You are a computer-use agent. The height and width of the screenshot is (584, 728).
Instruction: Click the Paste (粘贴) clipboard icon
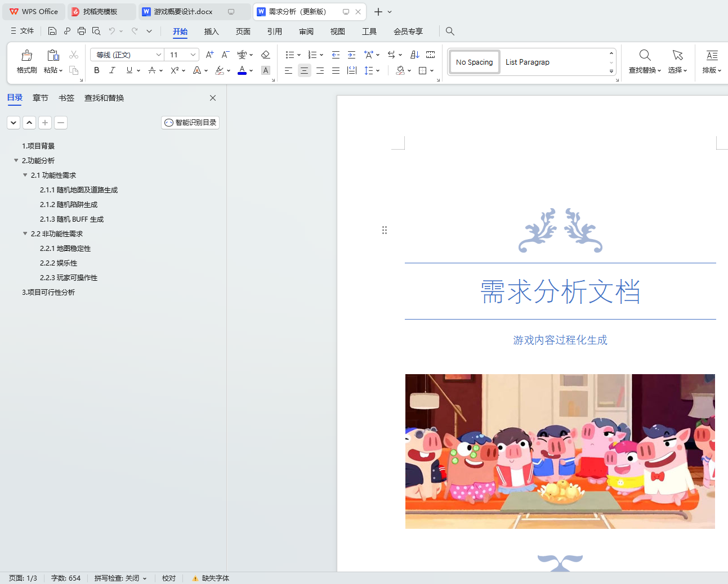(x=53, y=55)
